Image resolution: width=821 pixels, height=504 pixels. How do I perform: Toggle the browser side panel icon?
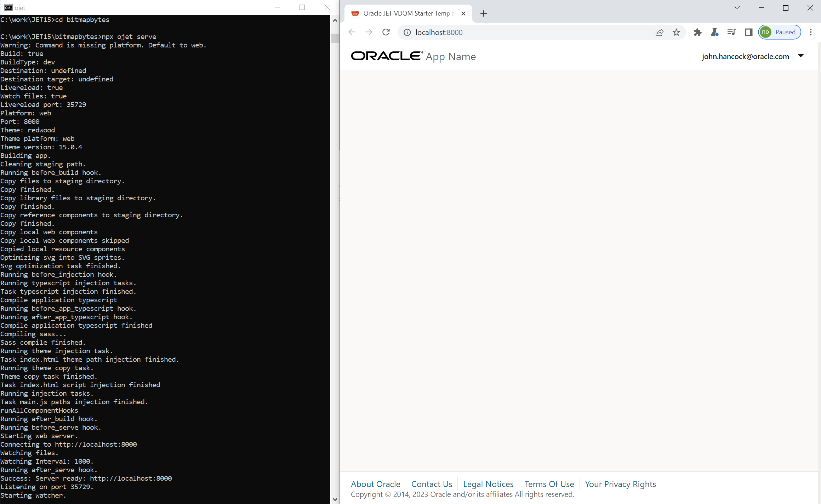(x=748, y=32)
